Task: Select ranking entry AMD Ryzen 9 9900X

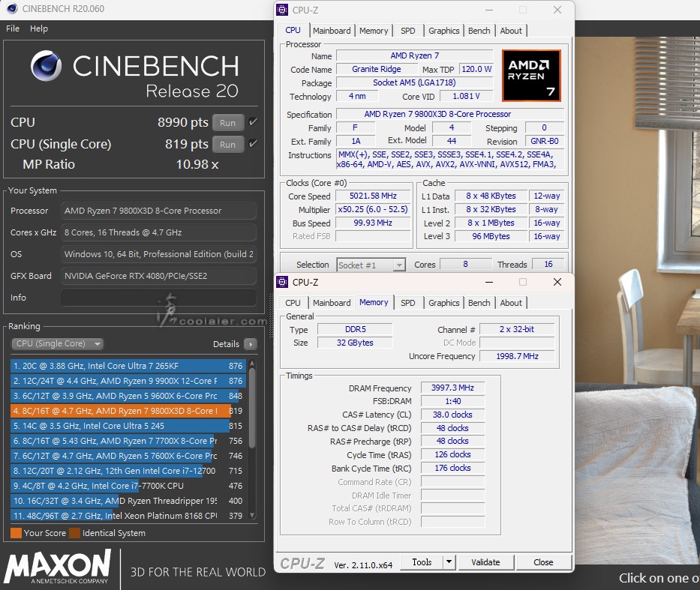Action: click(128, 381)
